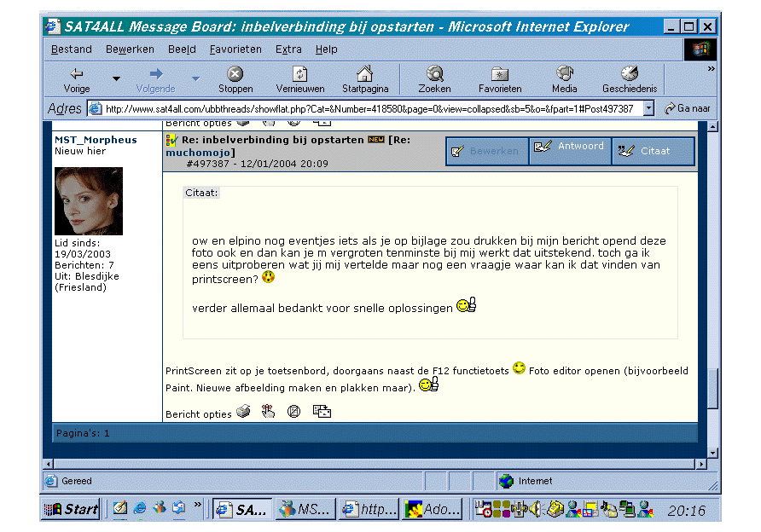Open the Zoeken search pane

tap(434, 80)
